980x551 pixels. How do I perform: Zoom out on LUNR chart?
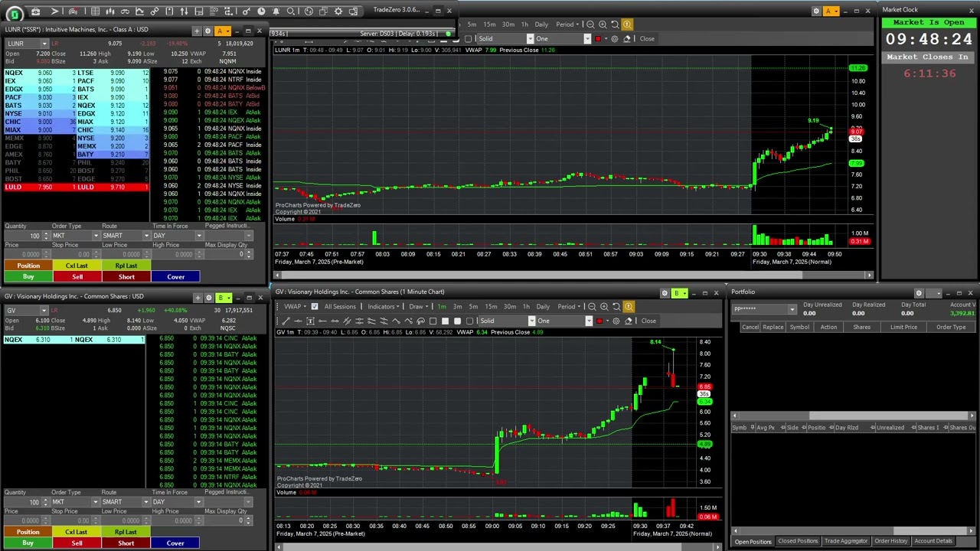(590, 24)
